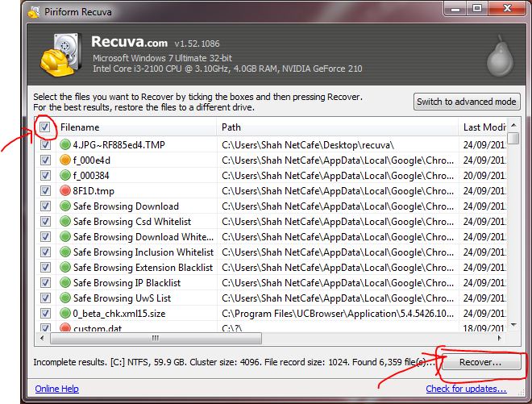532x404 pixels.
Task: Click red status dot of 8F1D.tmp
Action: 64,190
